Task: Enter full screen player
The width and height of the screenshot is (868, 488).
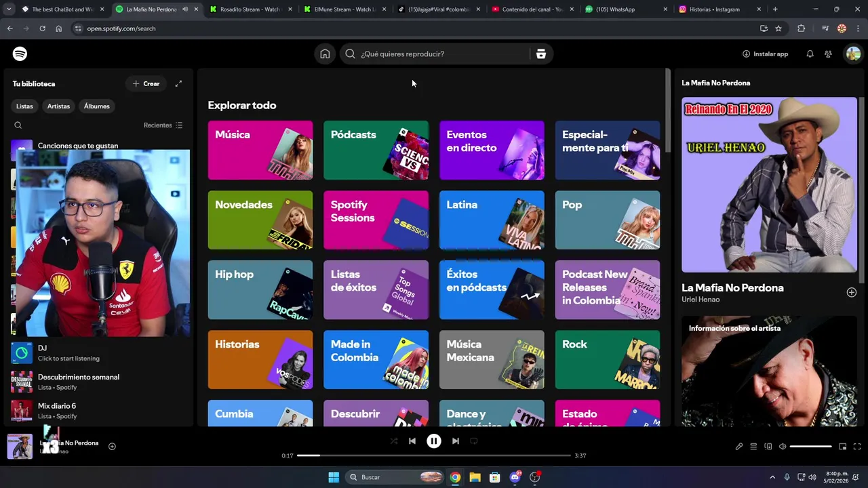Action: [x=857, y=447]
